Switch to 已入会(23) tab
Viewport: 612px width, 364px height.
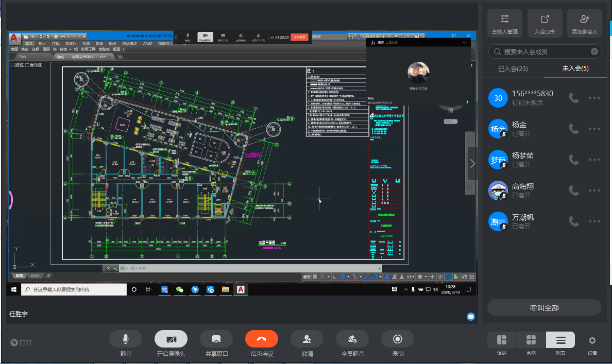513,68
